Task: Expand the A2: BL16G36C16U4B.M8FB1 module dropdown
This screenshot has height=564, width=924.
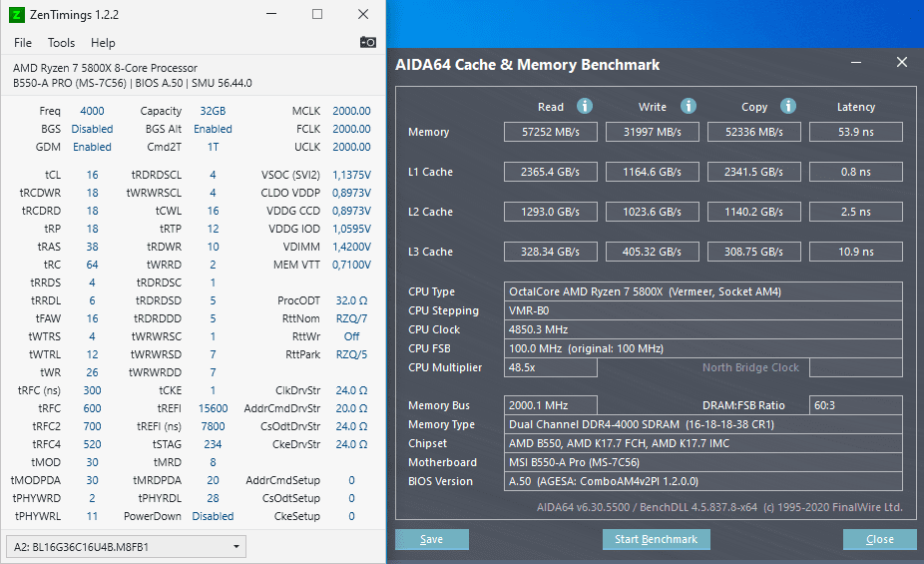Action: [x=126, y=547]
